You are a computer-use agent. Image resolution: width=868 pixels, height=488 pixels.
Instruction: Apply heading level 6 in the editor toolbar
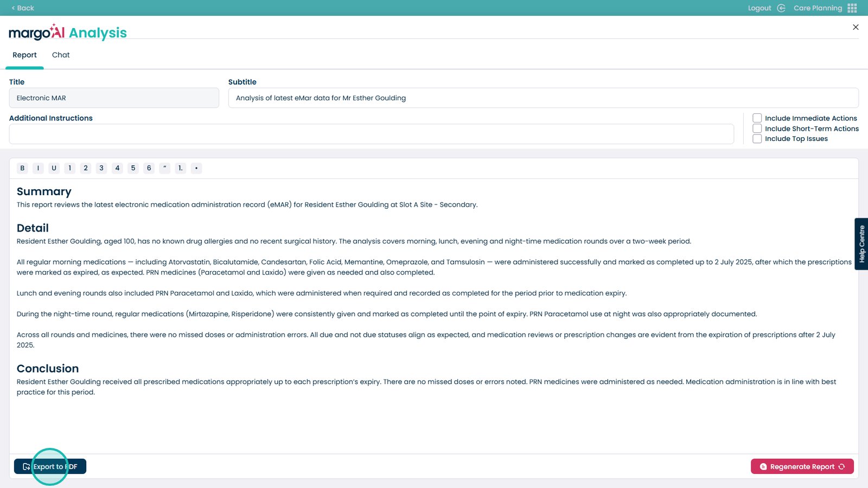coord(149,168)
